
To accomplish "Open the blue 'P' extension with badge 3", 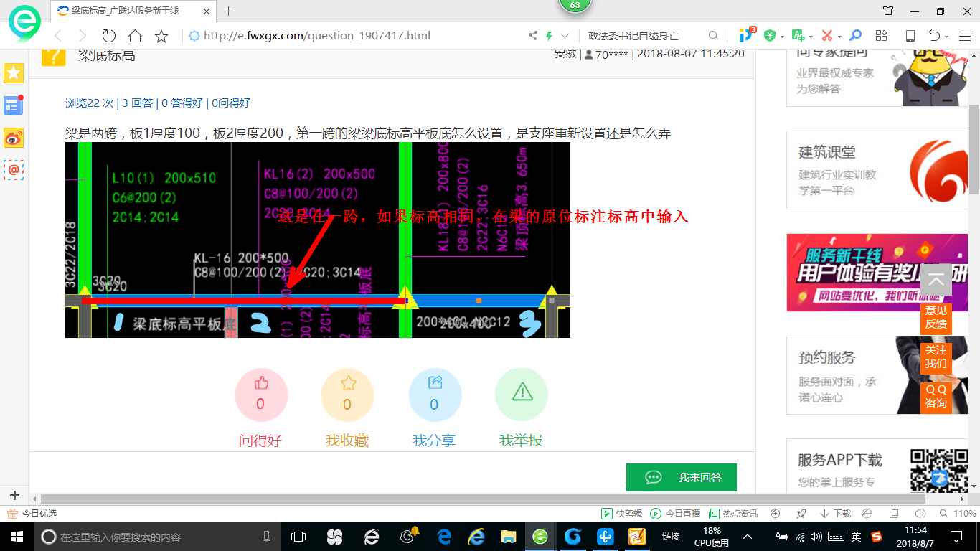I will (x=747, y=35).
